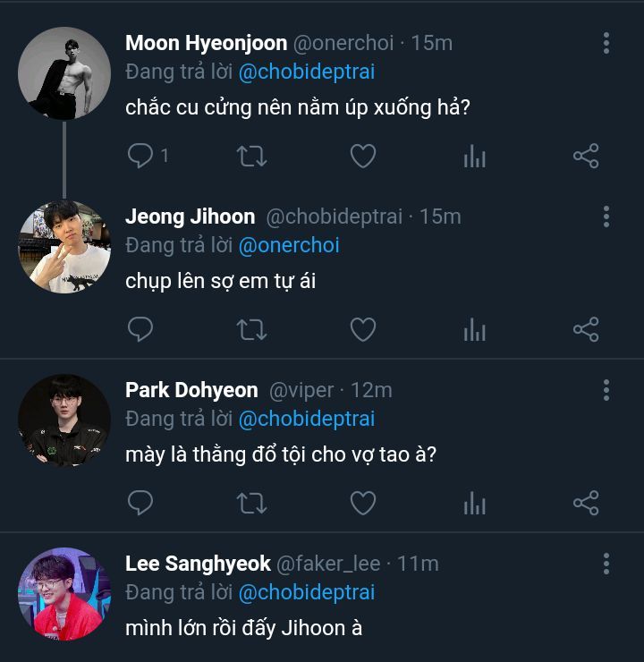
Task: Like Moon Hyeonjoon's tweet
Action: click(x=362, y=157)
